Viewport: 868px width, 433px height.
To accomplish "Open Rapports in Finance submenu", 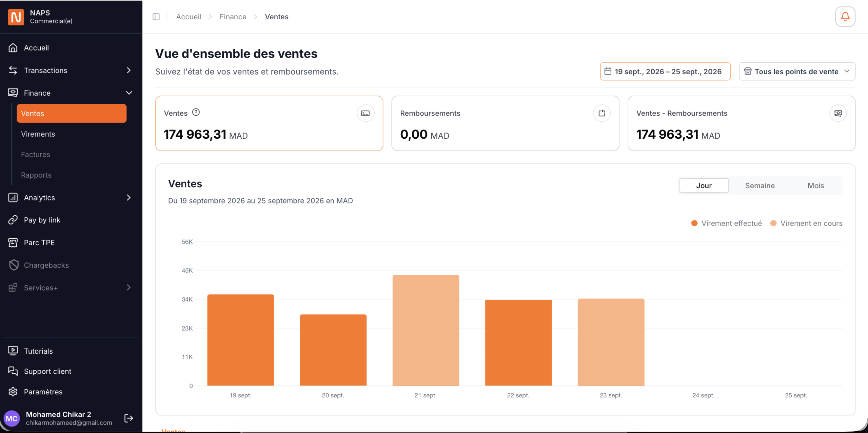I will (x=72, y=175).
